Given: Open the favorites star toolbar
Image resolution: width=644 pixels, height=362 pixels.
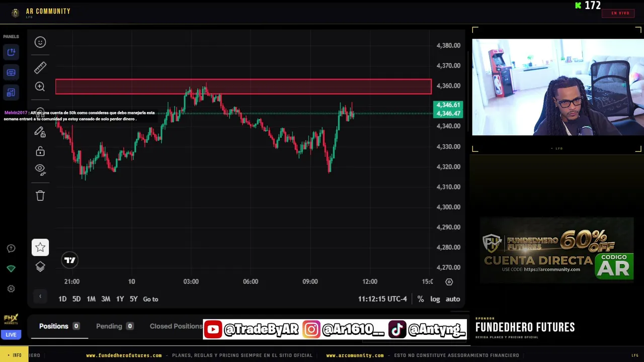Looking at the screenshot, I should point(40,247).
